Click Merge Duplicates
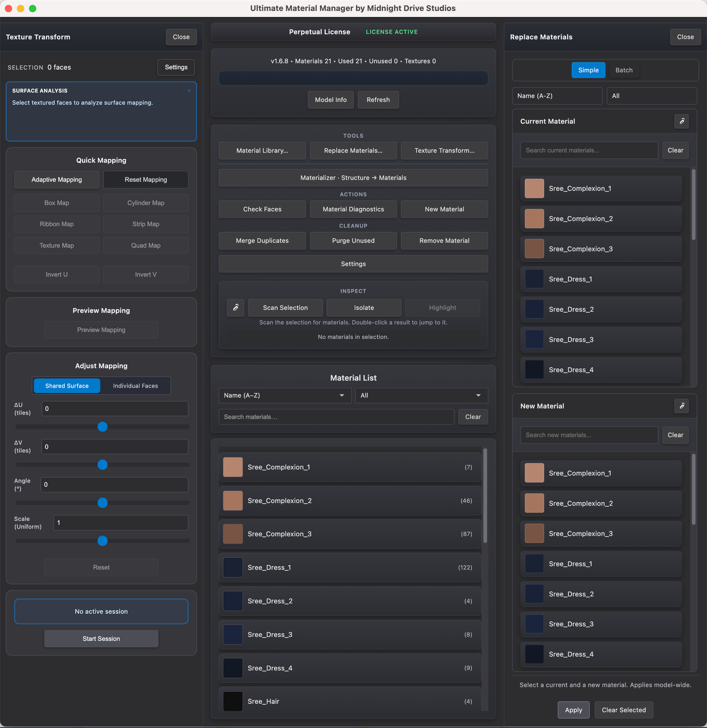Screen dimensions: 707x728 click(262, 240)
